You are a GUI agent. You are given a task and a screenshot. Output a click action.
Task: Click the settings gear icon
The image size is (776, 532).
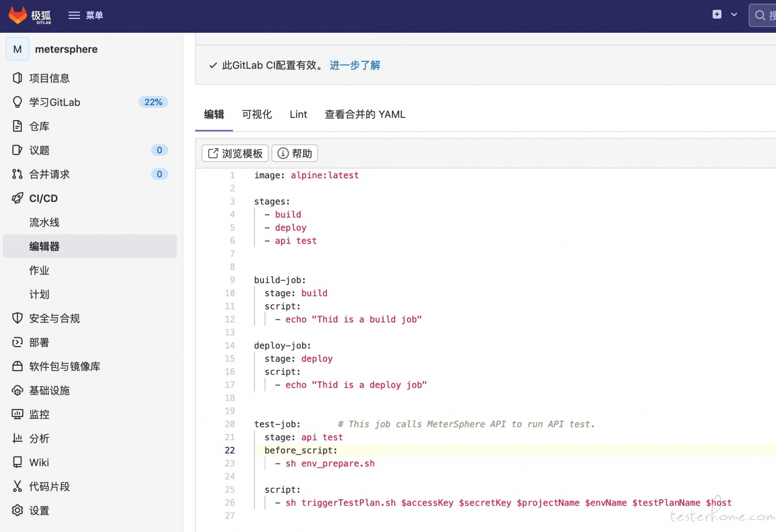coord(17,511)
